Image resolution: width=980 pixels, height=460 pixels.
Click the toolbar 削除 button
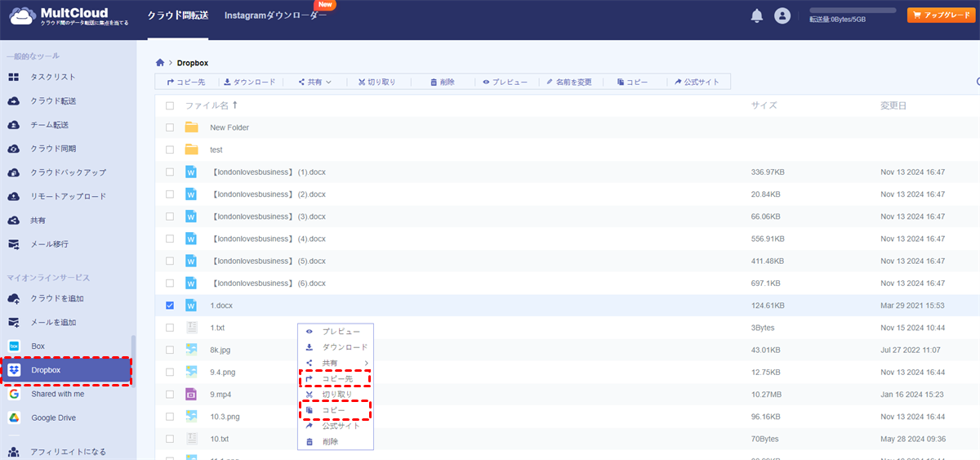tap(442, 82)
